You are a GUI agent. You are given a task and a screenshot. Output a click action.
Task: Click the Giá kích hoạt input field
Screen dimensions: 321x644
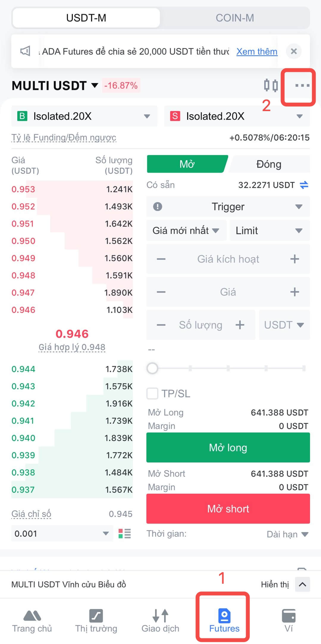pyautogui.click(x=228, y=259)
